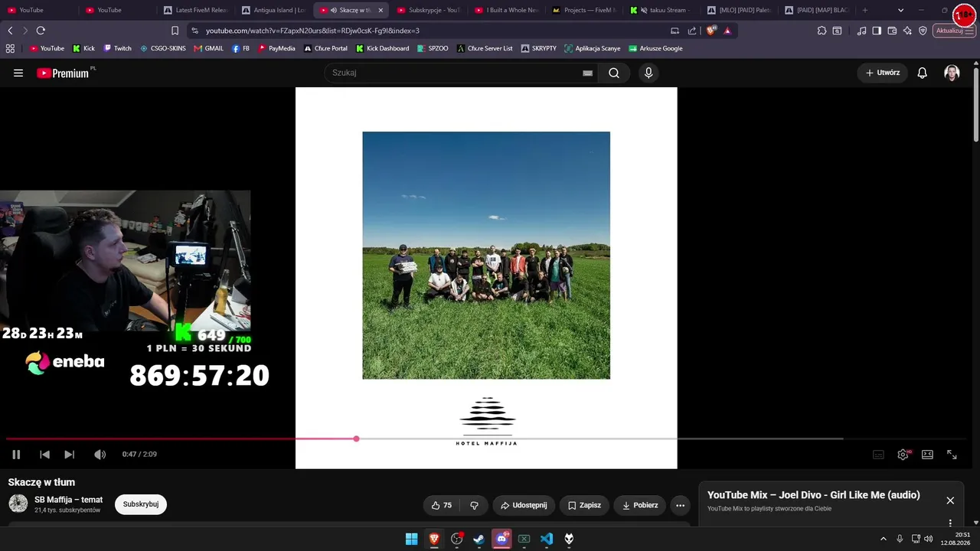The height and width of the screenshot is (551, 980).
Task: Mute the video volume
Action: (x=100, y=455)
